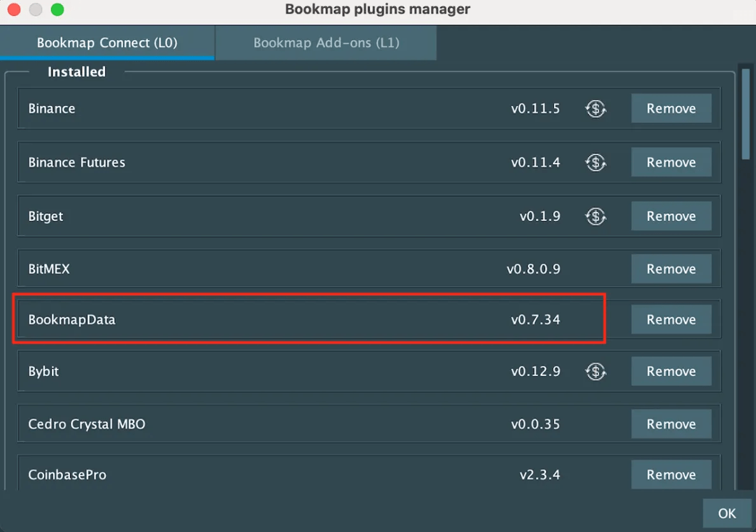Select the Binance plugin name
The height and width of the screenshot is (532, 756).
pyautogui.click(x=52, y=109)
